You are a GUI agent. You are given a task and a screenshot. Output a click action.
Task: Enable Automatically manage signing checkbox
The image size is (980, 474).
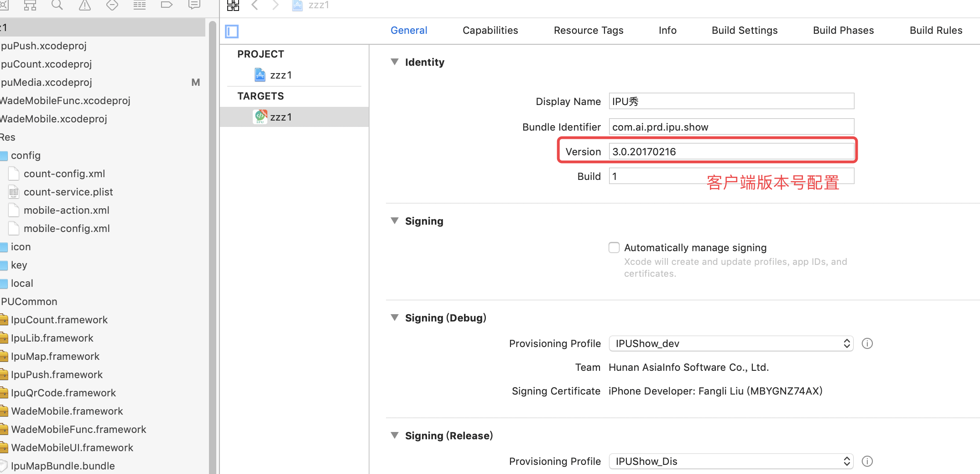click(614, 248)
